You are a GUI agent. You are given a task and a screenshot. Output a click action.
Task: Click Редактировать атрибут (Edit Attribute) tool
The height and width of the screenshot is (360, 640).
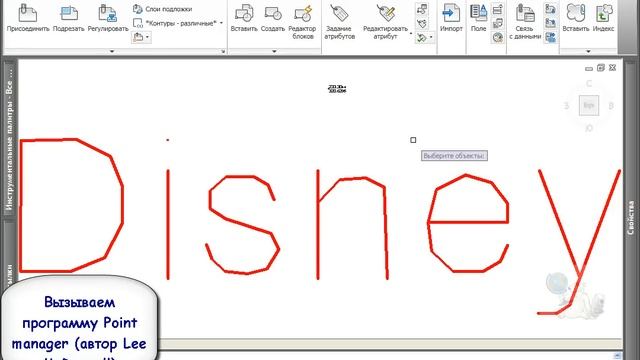385,21
